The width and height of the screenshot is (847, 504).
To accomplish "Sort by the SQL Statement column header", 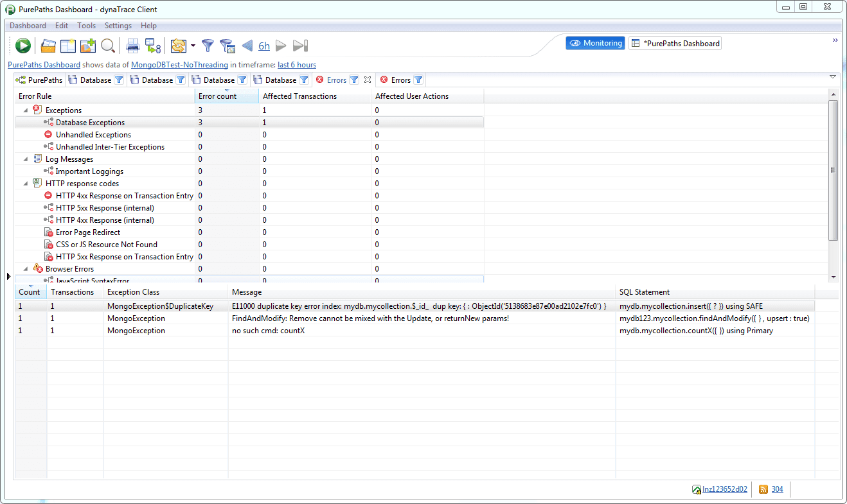I will pos(715,292).
